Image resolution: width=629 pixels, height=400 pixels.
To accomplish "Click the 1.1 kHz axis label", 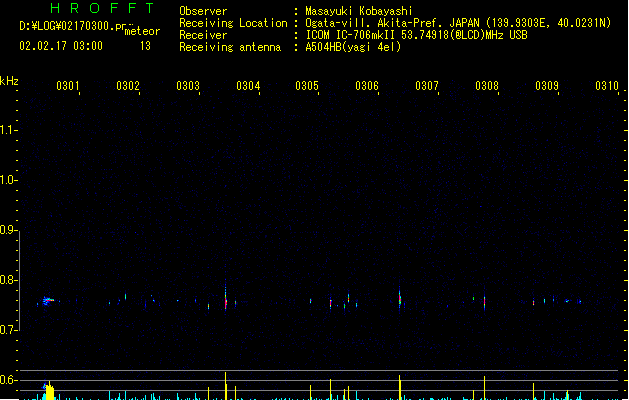I will click(7, 130).
